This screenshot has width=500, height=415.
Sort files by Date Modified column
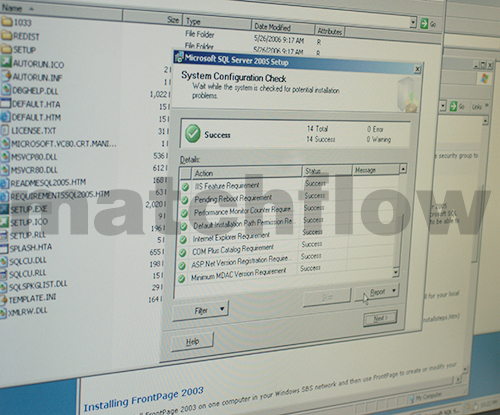pos(283,27)
